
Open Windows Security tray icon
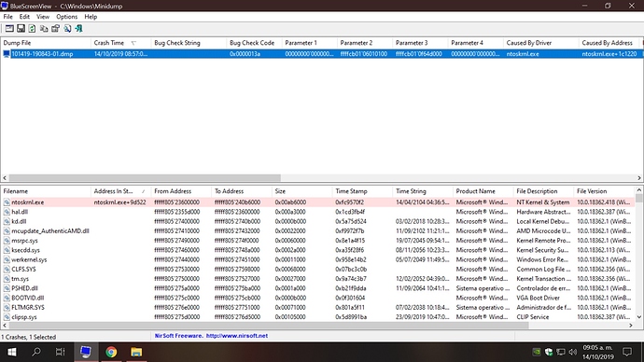(x=549, y=352)
